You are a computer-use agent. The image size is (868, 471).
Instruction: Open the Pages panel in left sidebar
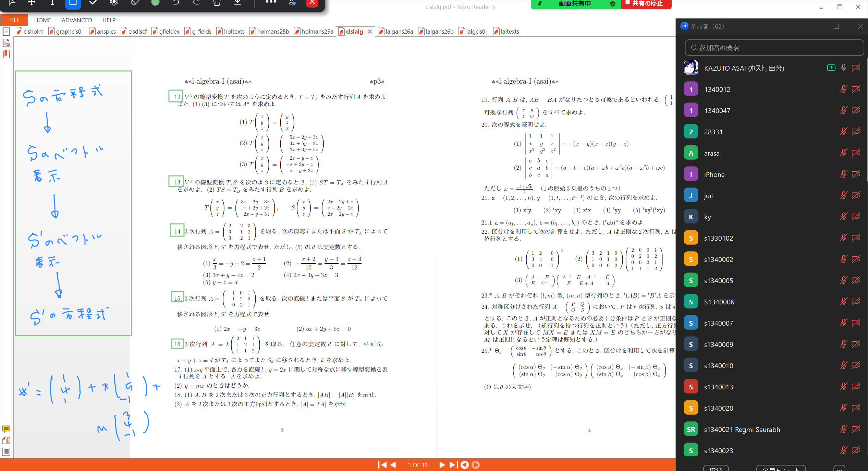(6, 32)
